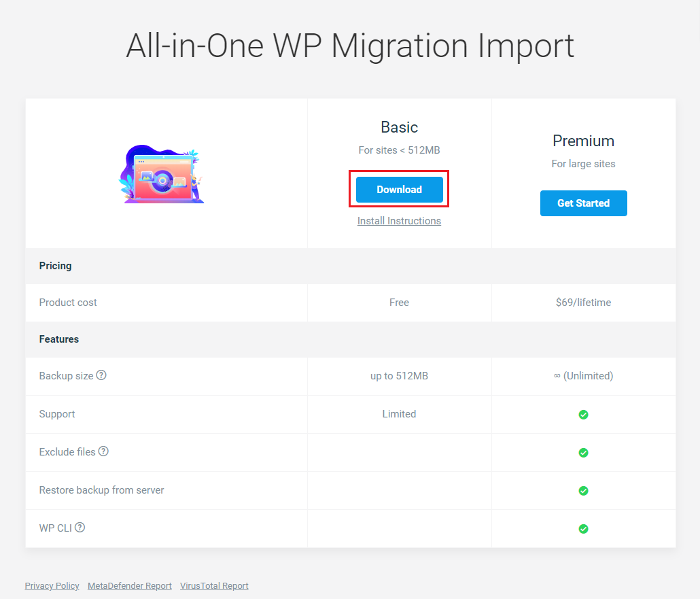Click the 'up to 512MB' cell
700x599 pixels.
pyautogui.click(x=399, y=376)
